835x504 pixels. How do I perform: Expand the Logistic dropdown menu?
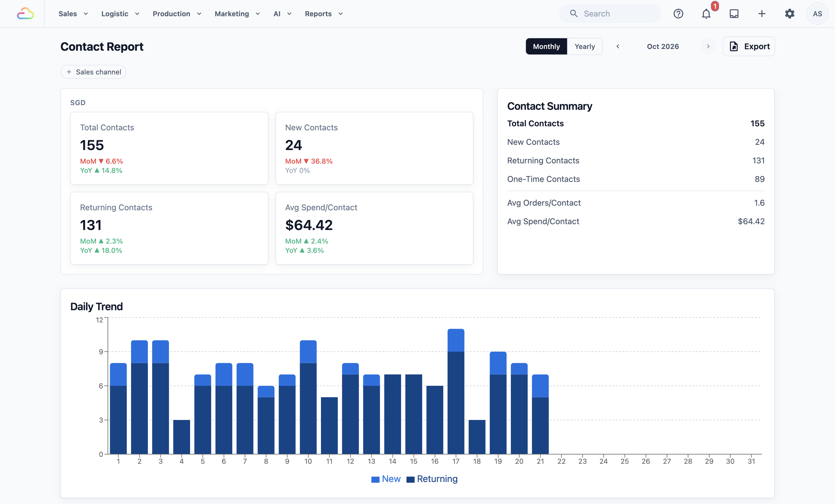point(120,14)
